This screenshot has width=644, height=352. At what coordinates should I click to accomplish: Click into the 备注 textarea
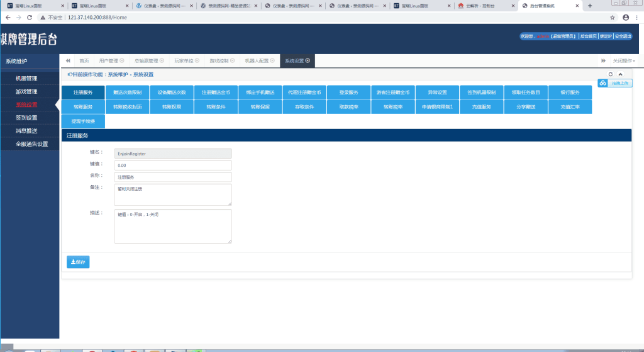click(173, 194)
